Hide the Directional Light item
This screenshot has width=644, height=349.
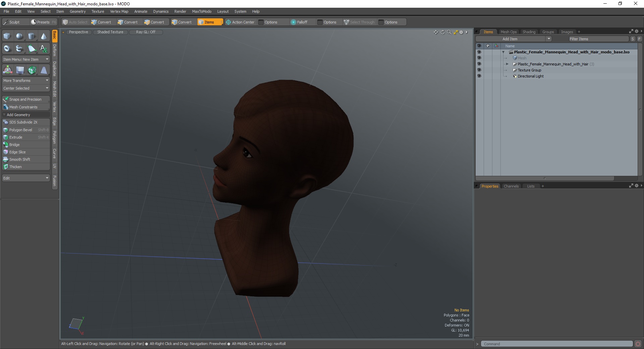(479, 76)
